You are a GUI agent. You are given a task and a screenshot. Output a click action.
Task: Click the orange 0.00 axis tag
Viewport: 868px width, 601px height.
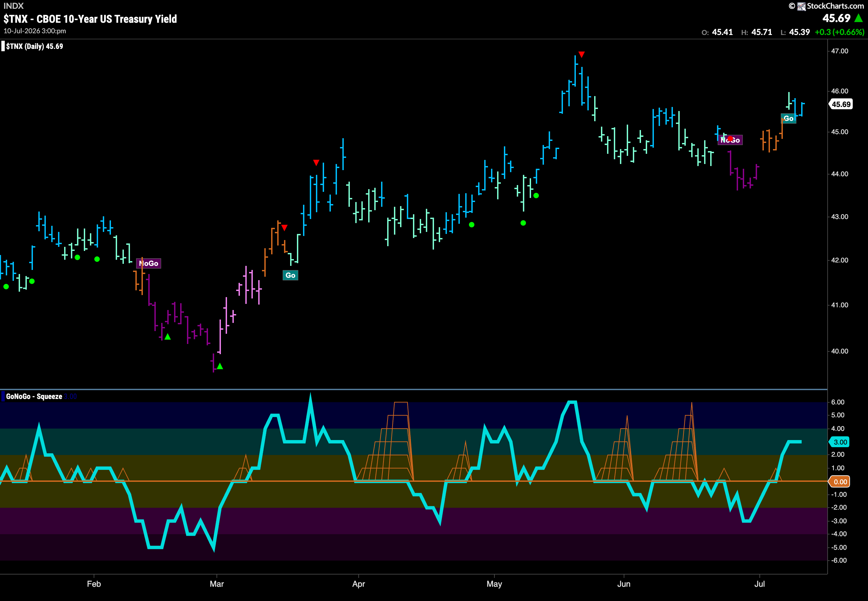pyautogui.click(x=840, y=481)
